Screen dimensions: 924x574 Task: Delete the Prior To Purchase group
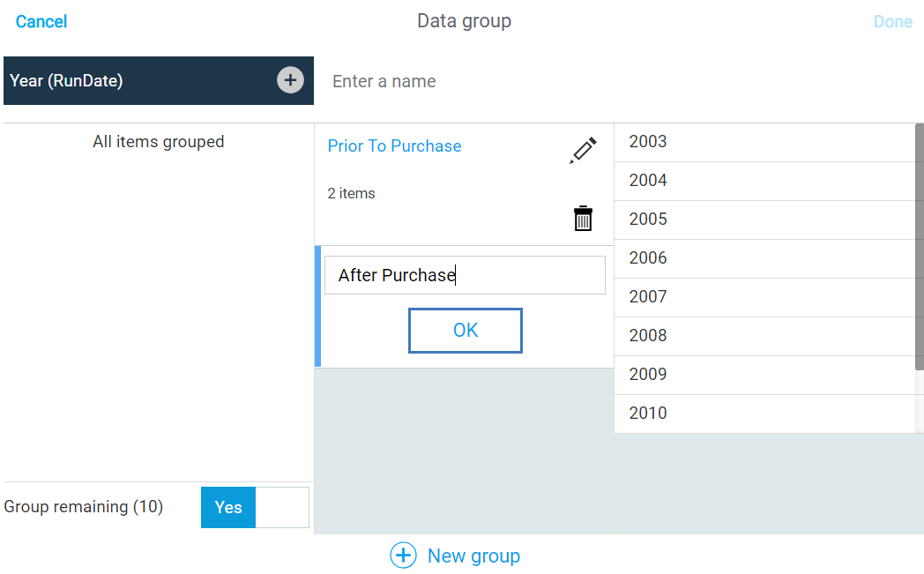583,218
